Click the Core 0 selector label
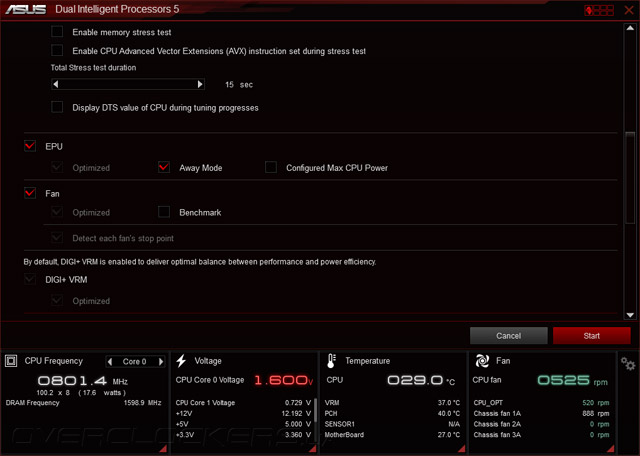640x456 pixels. [134, 361]
